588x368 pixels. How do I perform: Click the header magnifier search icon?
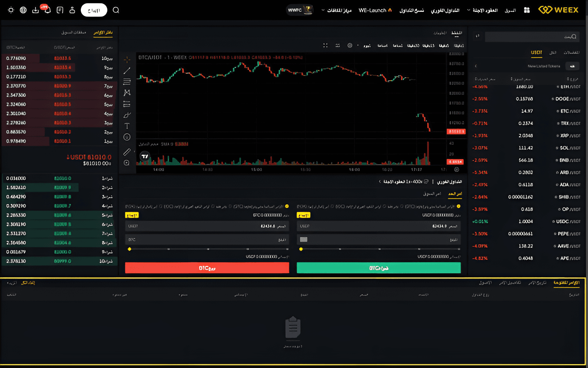[116, 10]
